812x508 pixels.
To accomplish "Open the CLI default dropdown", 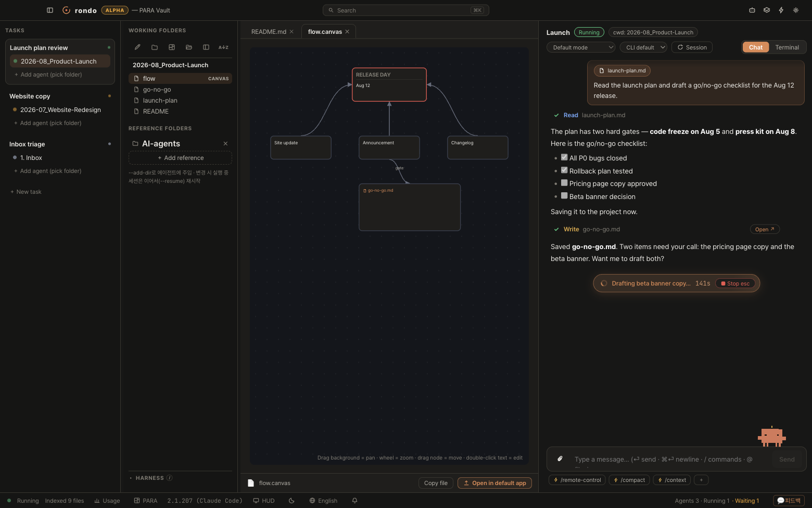I will (643, 47).
